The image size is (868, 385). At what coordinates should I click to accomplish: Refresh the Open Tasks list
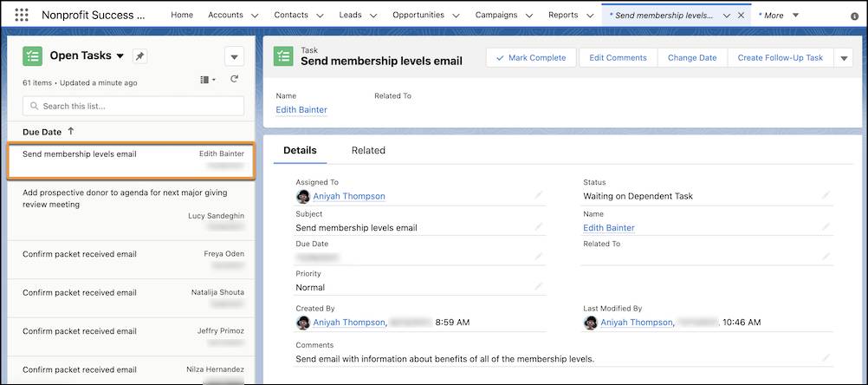(234, 79)
